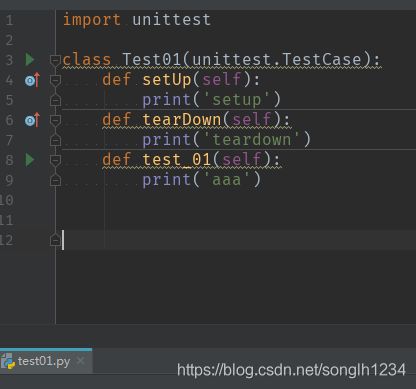Click the 'tearDown' method name
Image resolution: width=416 pixels, height=389 pixels.
tap(182, 120)
